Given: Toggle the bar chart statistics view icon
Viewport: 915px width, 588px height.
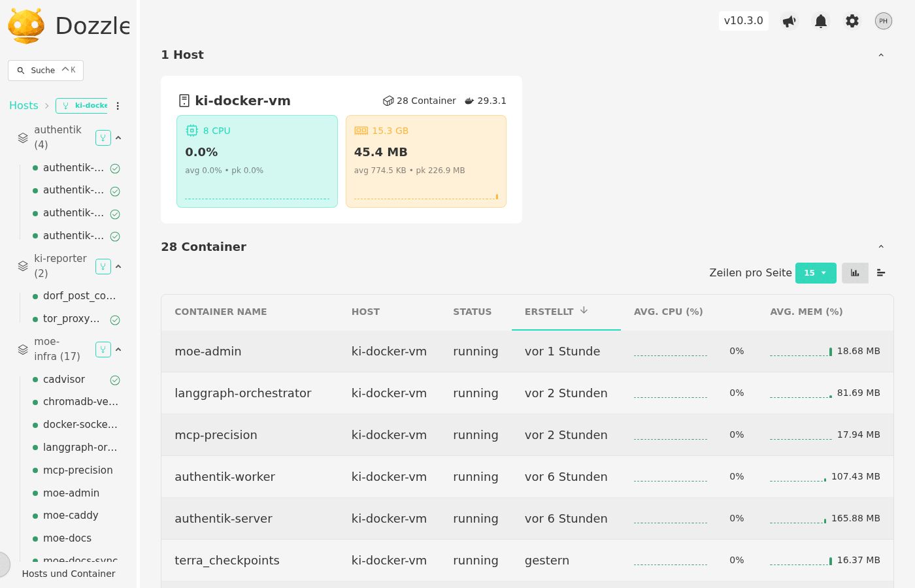Looking at the screenshot, I should (x=855, y=272).
